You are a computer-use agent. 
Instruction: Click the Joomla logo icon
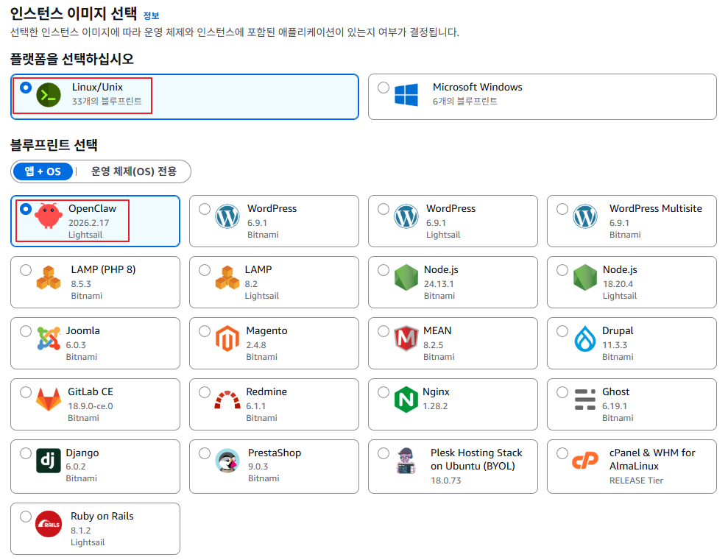tap(49, 339)
